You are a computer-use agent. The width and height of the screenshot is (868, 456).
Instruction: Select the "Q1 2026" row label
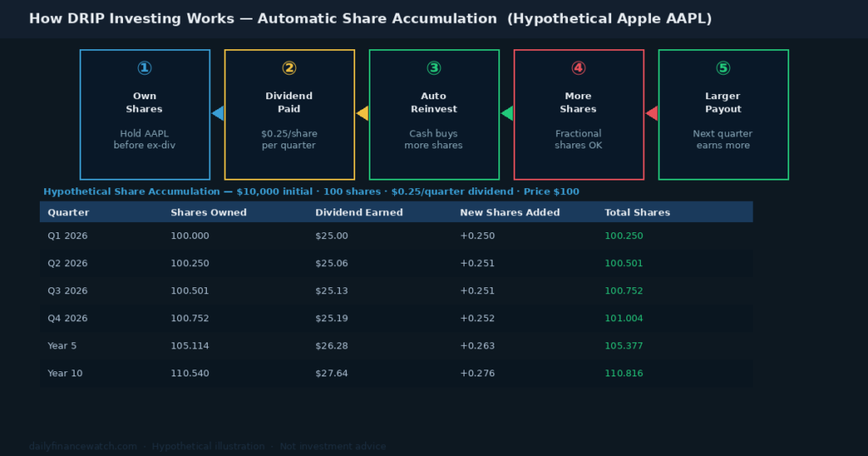[68, 236]
